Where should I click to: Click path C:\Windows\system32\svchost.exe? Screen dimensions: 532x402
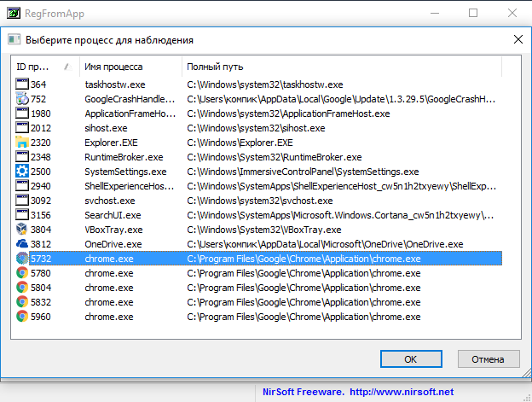260,201
